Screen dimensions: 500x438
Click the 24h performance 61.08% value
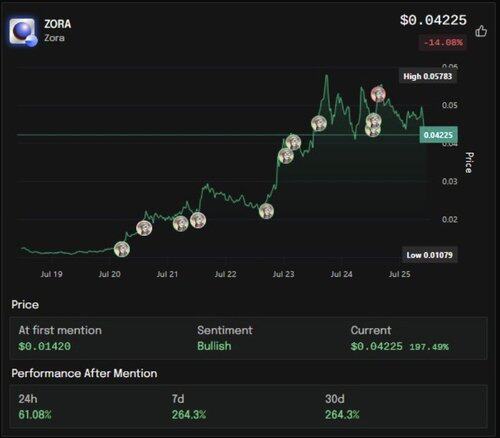pyautogui.click(x=35, y=415)
